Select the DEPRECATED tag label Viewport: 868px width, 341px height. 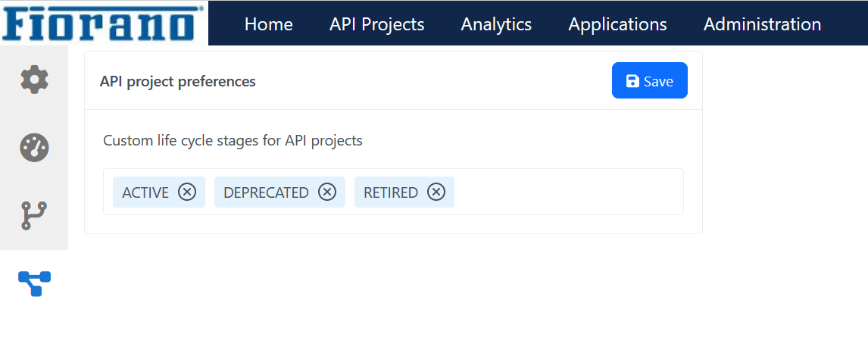coord(267,192)
